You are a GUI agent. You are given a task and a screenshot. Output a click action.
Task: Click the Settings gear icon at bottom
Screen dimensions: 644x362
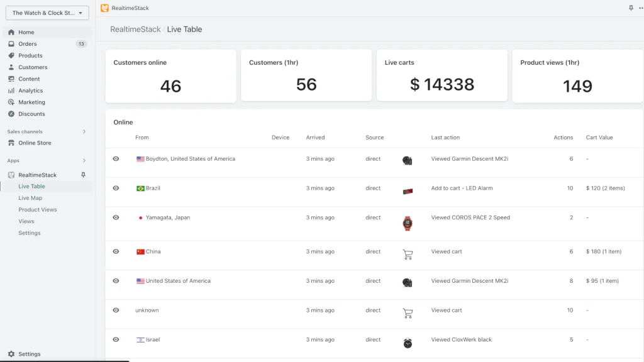click(11, 354)
